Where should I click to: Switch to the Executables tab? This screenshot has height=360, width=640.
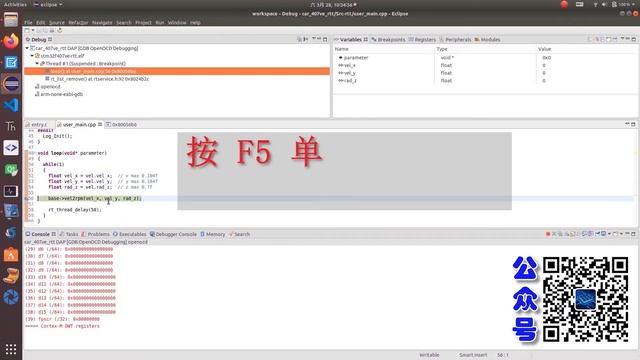click(130, 234)
